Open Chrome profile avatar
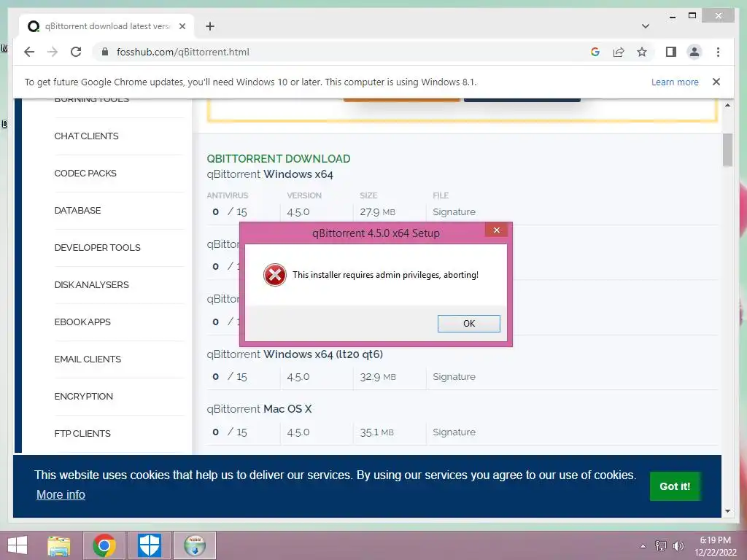 [x=694, y=52]
